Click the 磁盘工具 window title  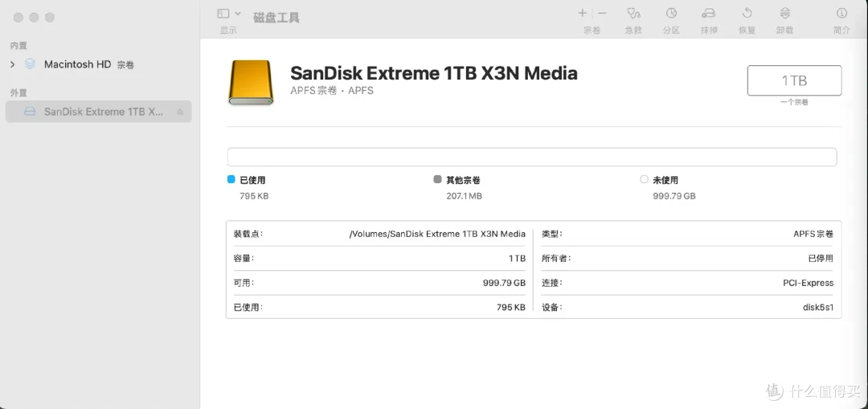coord(276,18)
